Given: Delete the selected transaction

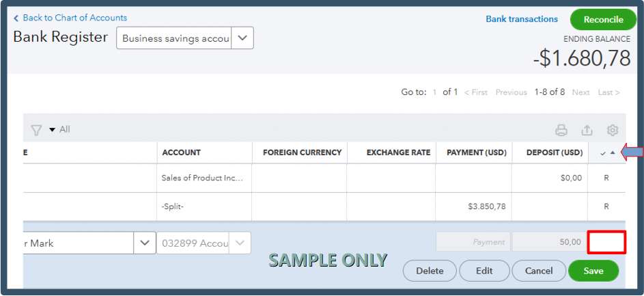Looking at the screenshot, I should 430,271.
